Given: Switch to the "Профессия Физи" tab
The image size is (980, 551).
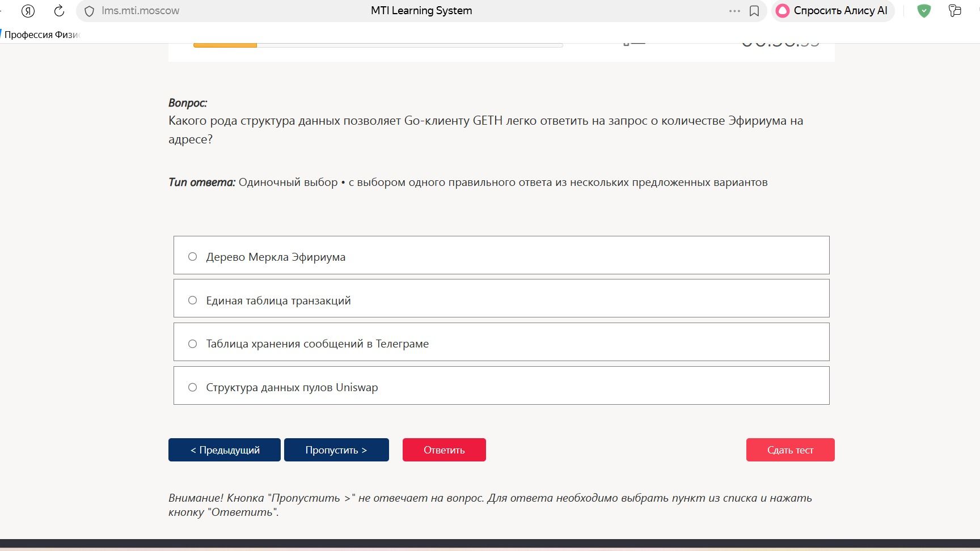Looking at the screenshot, I should [42, 35].
